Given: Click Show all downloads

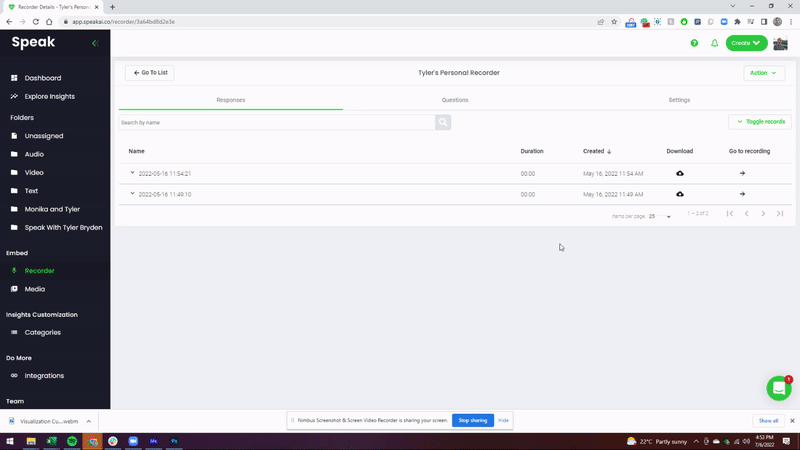Looking at the screenshot, I should (x=768, y=421).
